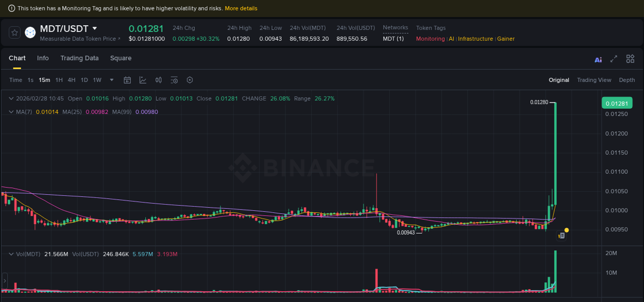Screen dimensions: 644x302
Task: Expand the OHLC info row disclosure chevron
Action: (x=11, y=98)
